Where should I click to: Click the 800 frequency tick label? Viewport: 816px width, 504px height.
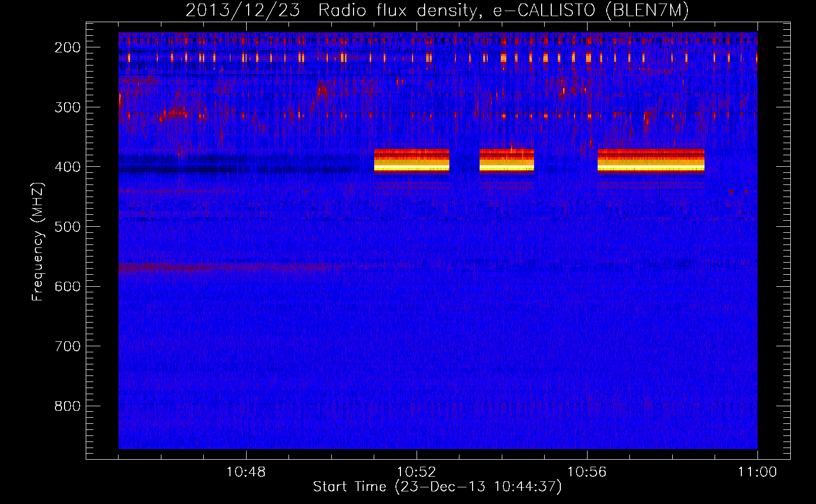[68, 406]
